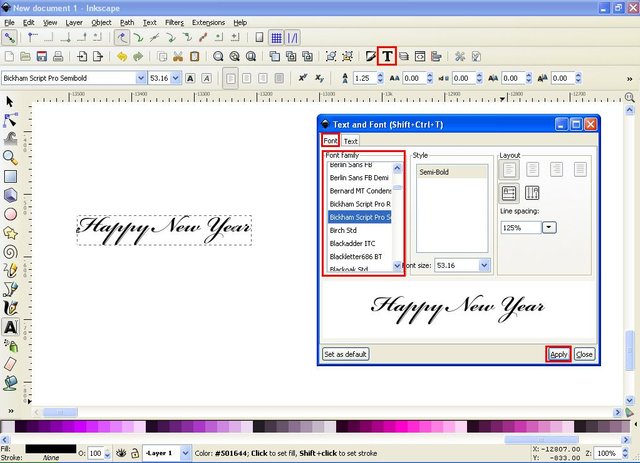This screenshot has height=463, width=640.
Task: Click the Redo arrow icon
Action: (x=138, y=56)
